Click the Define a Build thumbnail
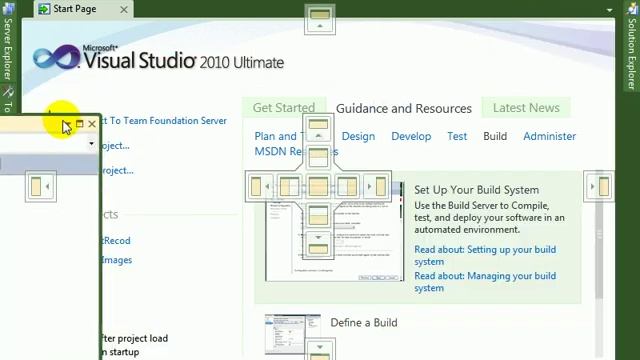 pos(292,334)
